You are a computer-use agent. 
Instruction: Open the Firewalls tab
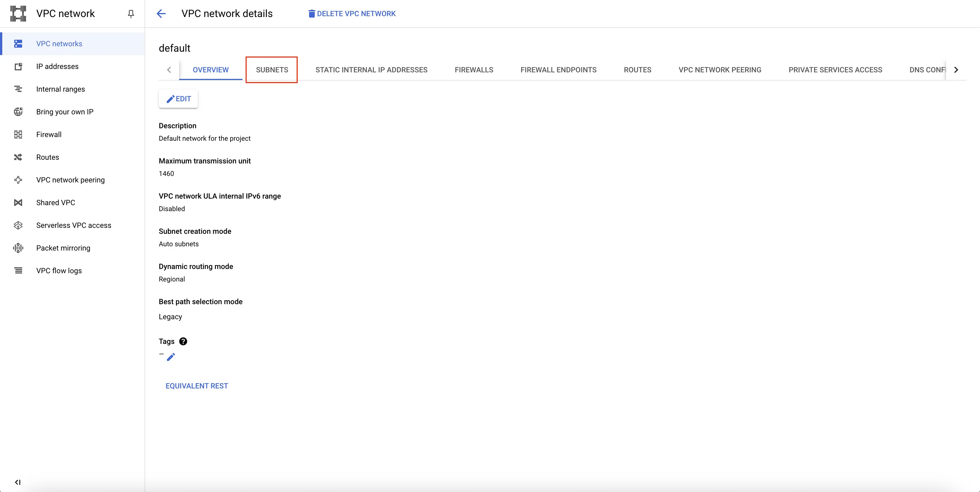[x=474, y=70]
